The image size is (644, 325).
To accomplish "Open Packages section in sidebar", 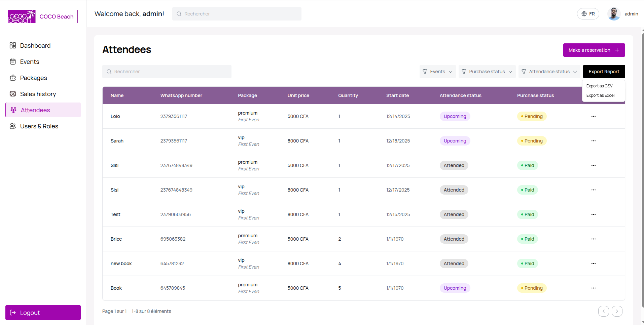I will (33, 78).
